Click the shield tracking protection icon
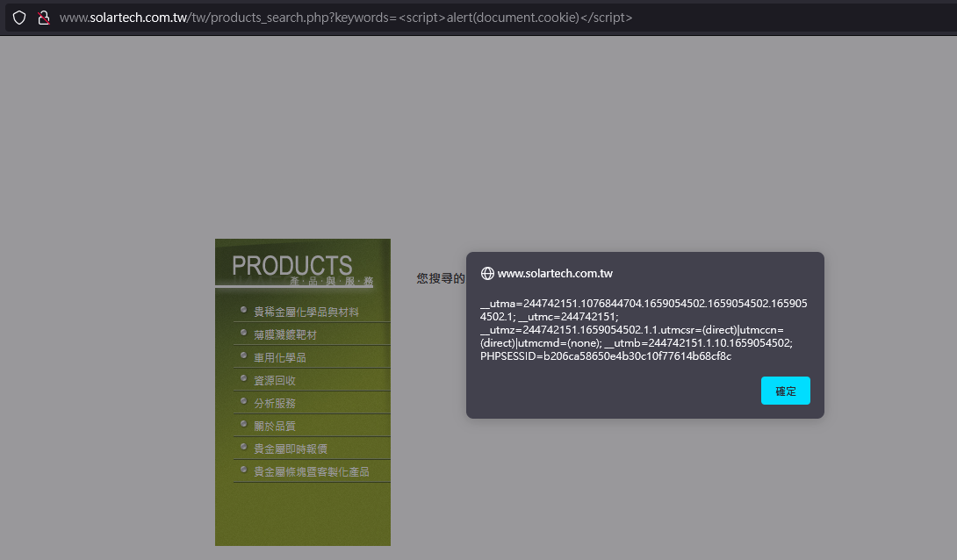This screenshot has width=957, height=560. [x=19, y=18]
